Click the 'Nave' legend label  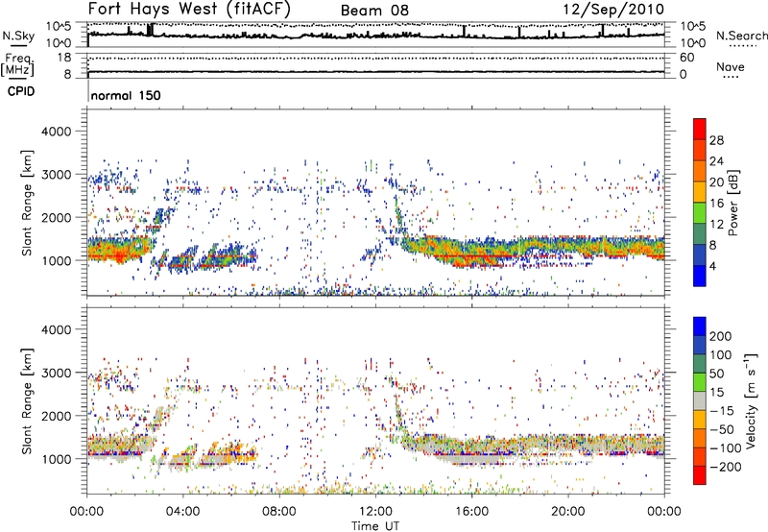pyautogui.click(x=731, y=66)
